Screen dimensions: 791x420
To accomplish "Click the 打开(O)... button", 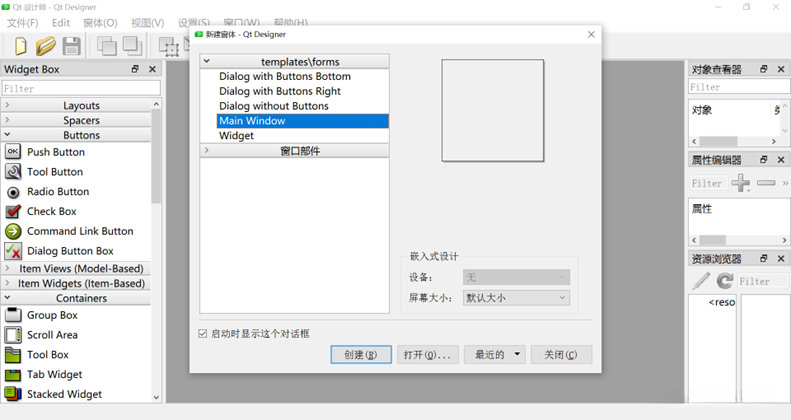I will [427, 354].
